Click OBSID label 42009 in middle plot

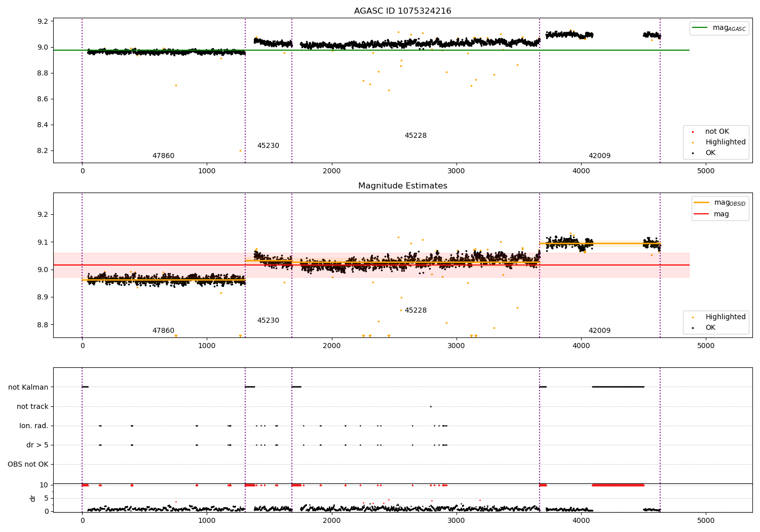click(x=599, y=331)
